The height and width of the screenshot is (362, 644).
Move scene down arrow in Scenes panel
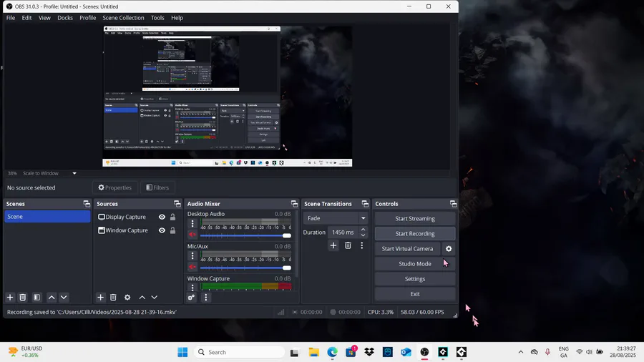64,297
